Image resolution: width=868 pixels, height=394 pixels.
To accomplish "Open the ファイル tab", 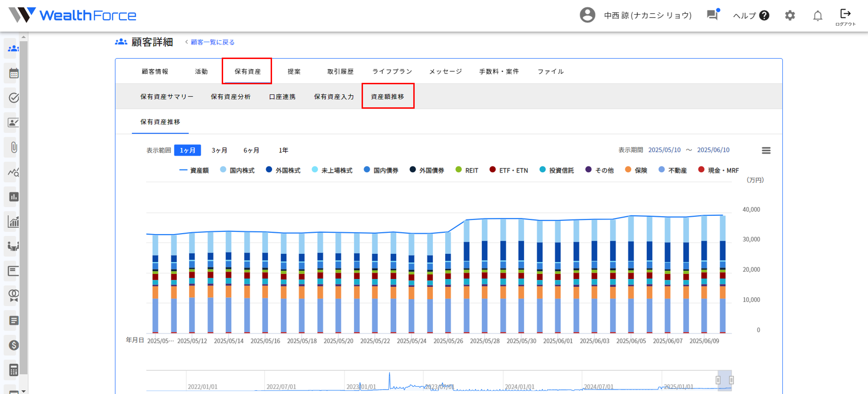I will pyautogui.click(x=551, y=71).
